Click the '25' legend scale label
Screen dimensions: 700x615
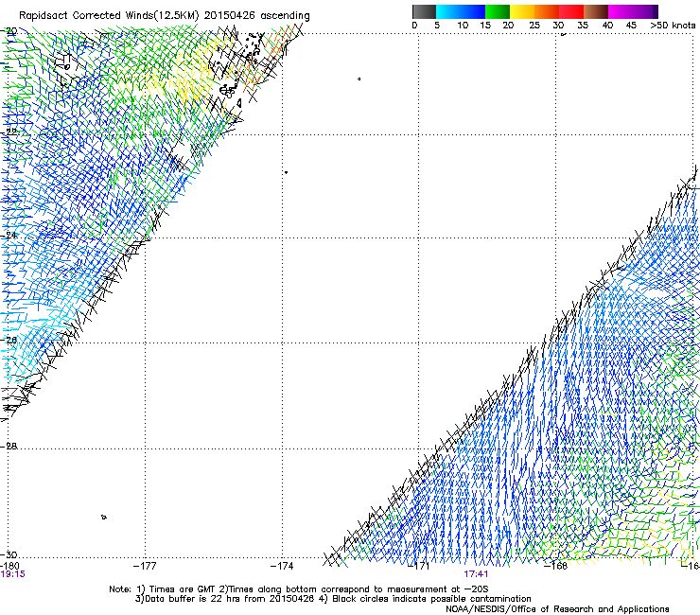pos(534,26)
